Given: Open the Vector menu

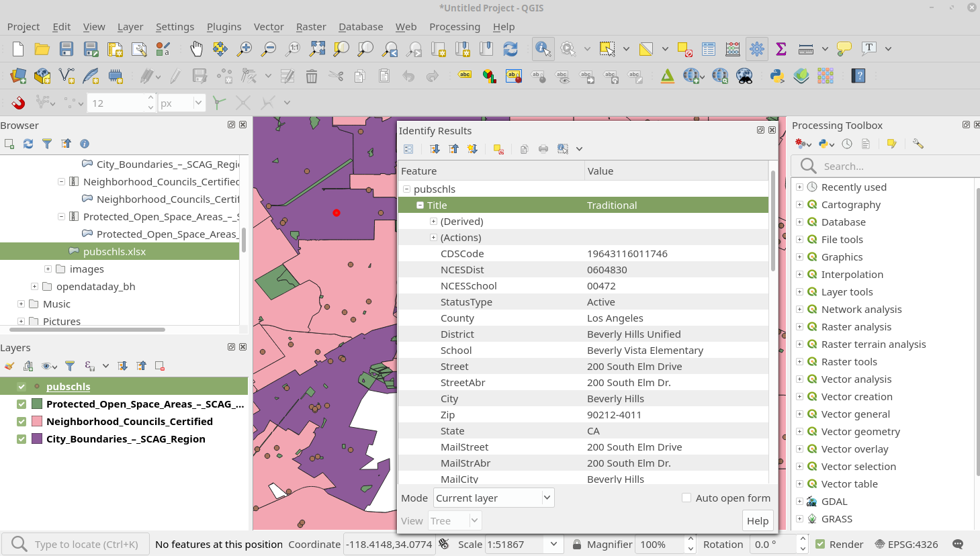Looking at the screenshot, I should (x=269, y=27).
